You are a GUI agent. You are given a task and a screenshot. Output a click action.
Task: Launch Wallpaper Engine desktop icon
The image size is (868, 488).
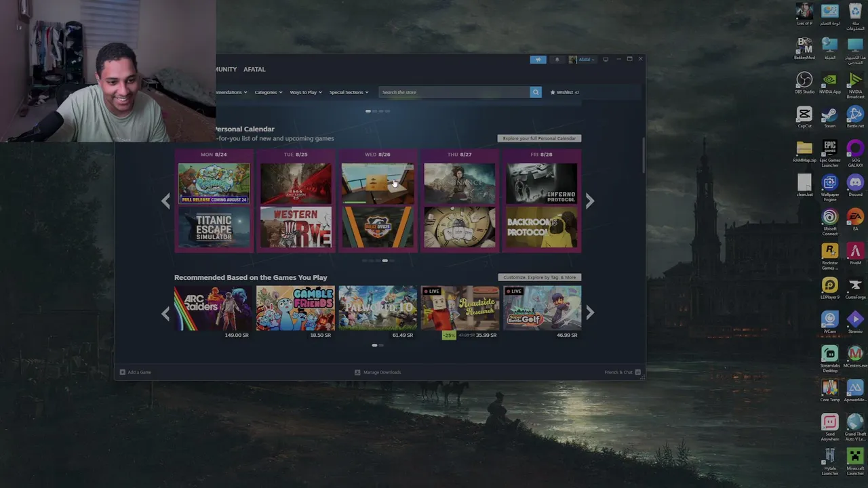point(829,188)
